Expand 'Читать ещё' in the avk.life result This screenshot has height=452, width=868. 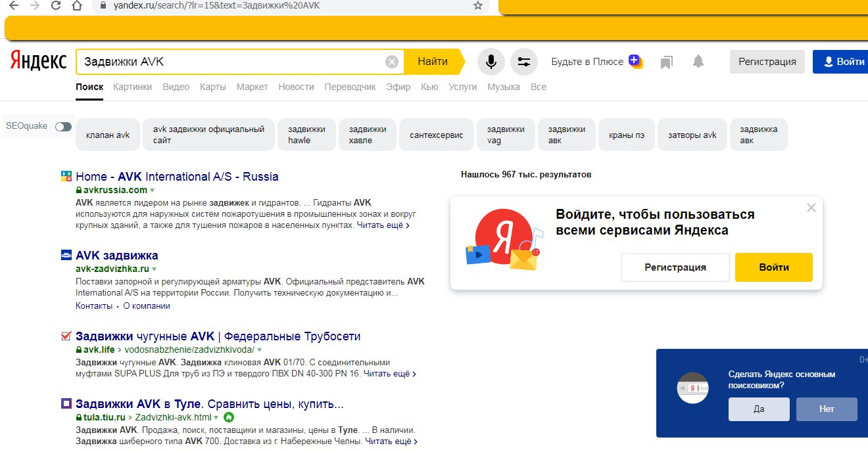coord(390,374)
